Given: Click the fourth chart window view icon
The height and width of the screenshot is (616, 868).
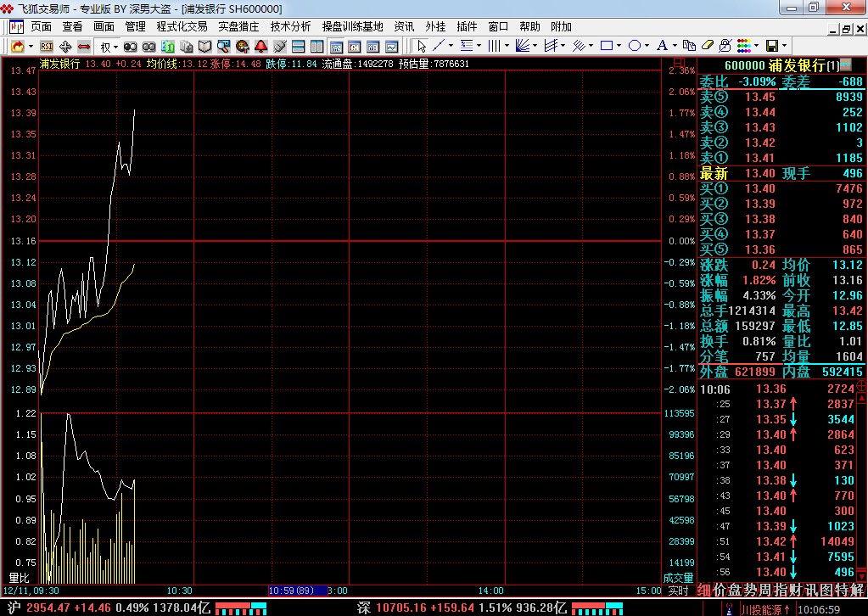Looking at the screenshot, I should 392,47.
